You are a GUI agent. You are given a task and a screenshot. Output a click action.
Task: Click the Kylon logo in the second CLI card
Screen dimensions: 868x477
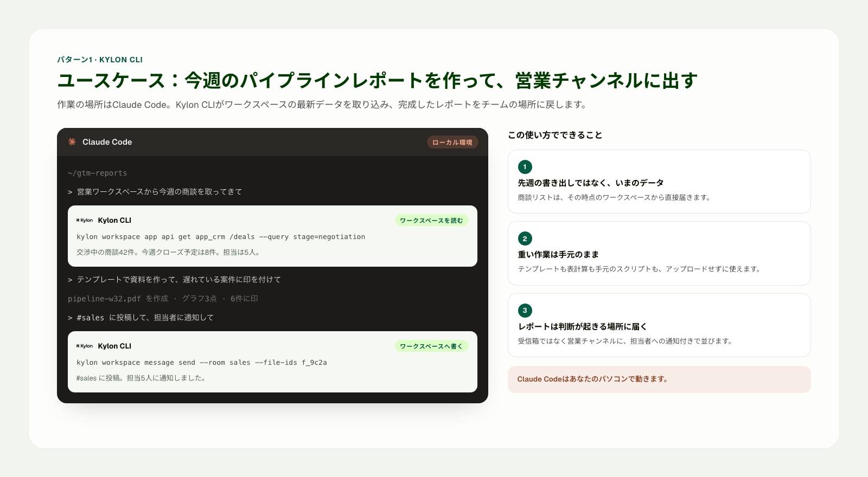(x=85, y=346)
